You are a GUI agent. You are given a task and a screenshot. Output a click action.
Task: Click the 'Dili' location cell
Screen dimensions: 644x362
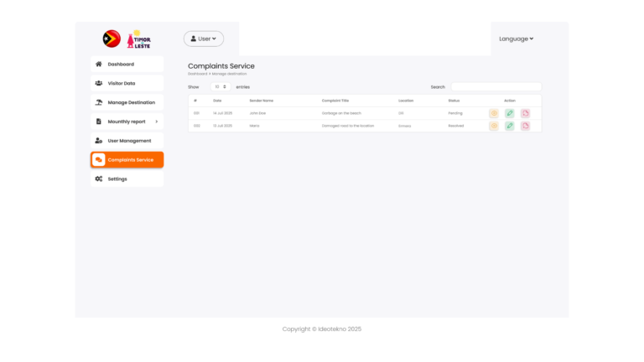[x=401, y=113]
